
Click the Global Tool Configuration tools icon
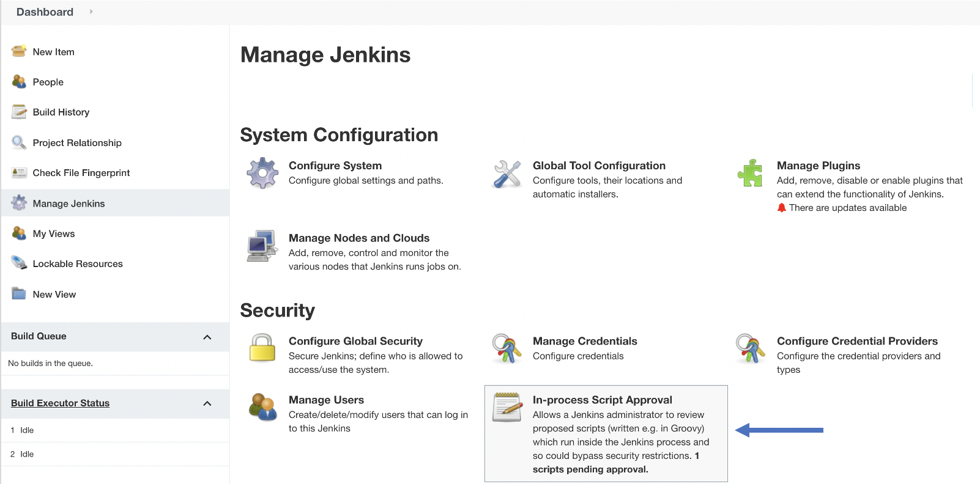tap(507, 174)
